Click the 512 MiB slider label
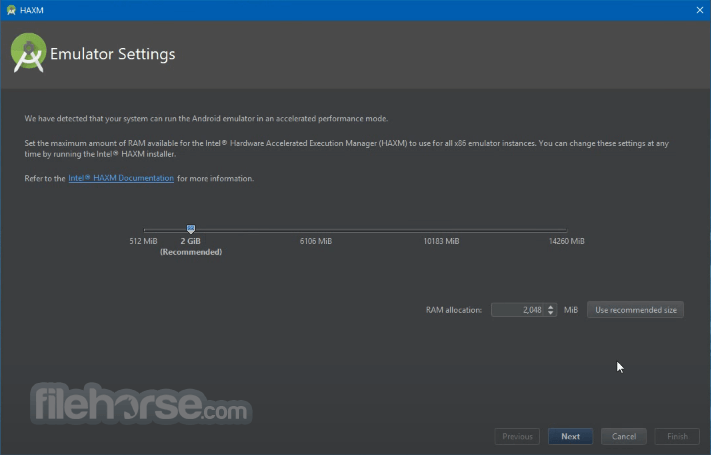Image resolution: width=711 pixels, height=455 pixels. (143, 241)
